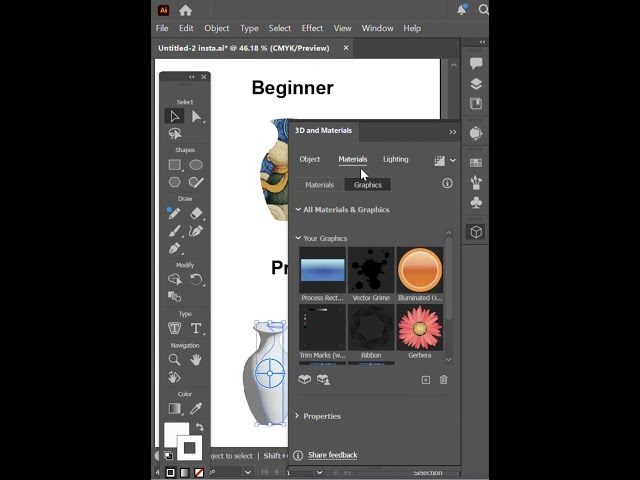This screenshot has height=480, width=640.
Task: Set fill to None
Action: pos(199,472)
